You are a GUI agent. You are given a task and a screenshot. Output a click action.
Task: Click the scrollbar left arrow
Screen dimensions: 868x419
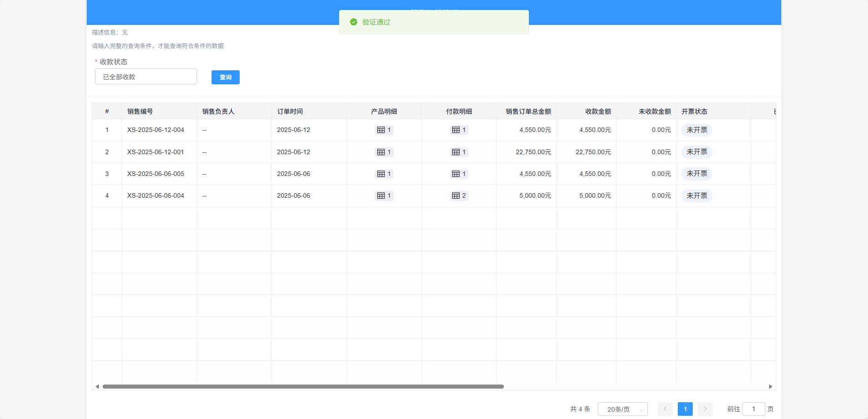click(x=97, y=387)
